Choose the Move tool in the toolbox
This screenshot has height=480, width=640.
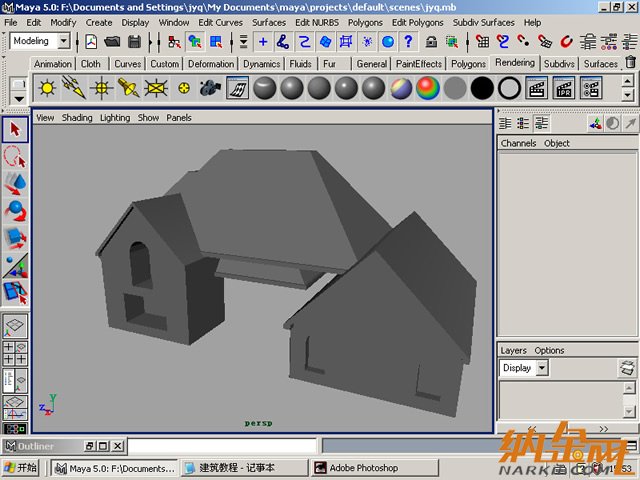15,184
